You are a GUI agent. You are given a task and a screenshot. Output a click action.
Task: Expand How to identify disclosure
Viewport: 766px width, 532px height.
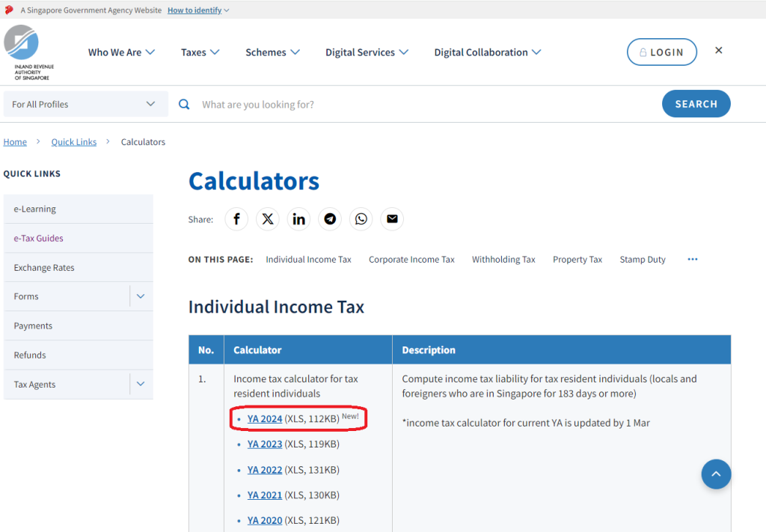198,10
